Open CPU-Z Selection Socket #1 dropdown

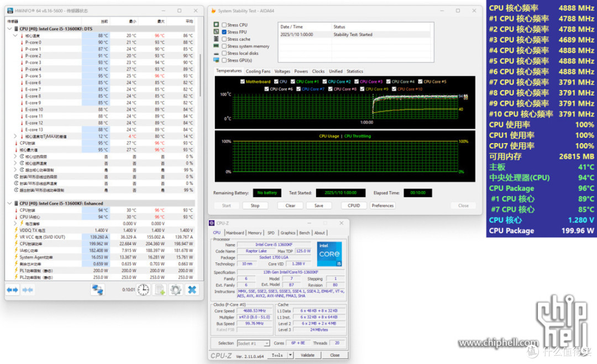pos(267,343)
